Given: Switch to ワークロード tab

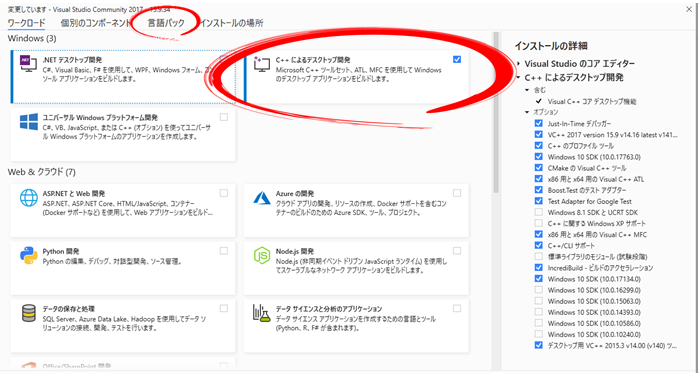Looking at the screenshot, I should 26,23.
